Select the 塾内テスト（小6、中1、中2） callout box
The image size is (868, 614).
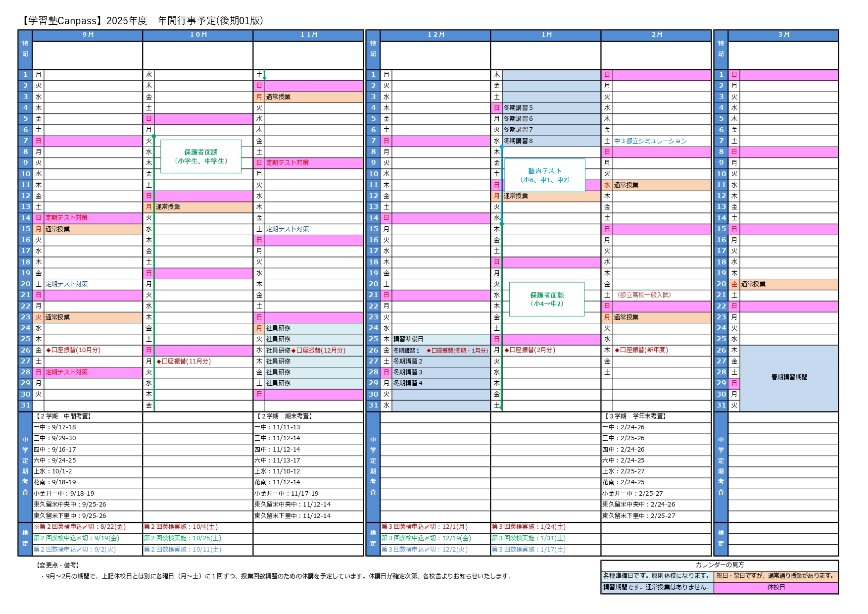point(544,175)
